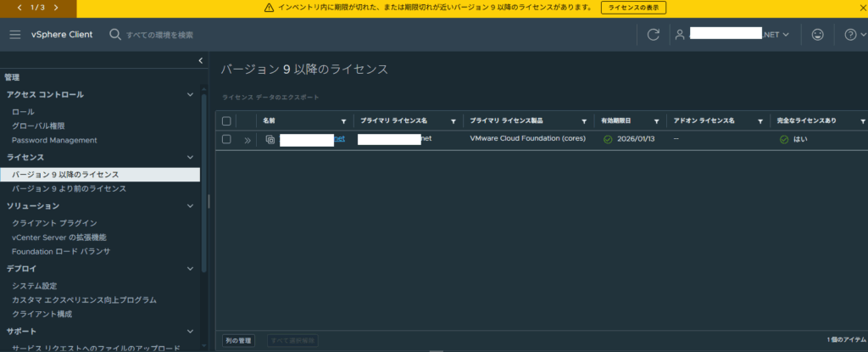The height and width of the screenshot is (352, 868).
Task: Open the hamburger navigation menu
Action: point(15,35)
